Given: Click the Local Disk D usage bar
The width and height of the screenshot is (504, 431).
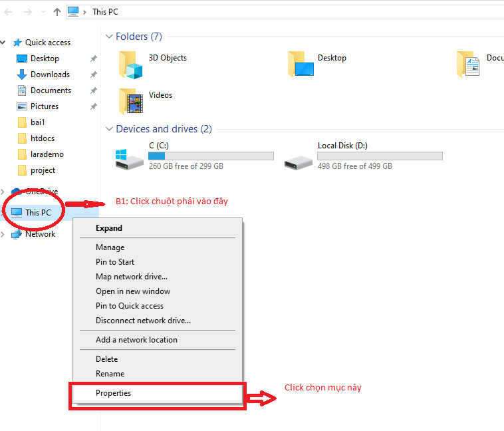Looking at the screenshot, I should coord(380,156).
